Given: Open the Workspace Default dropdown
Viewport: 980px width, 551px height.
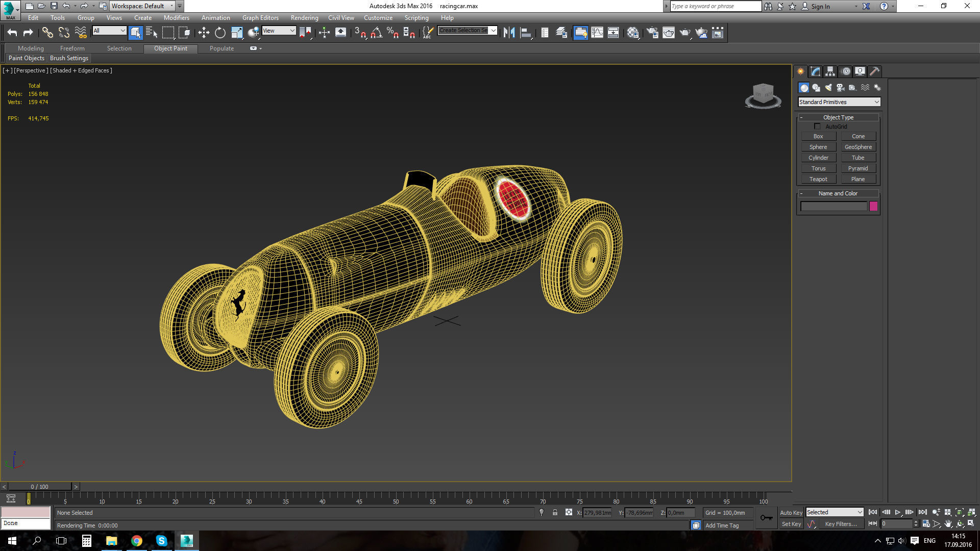Looking at the screenshot, I should [142, 6].
